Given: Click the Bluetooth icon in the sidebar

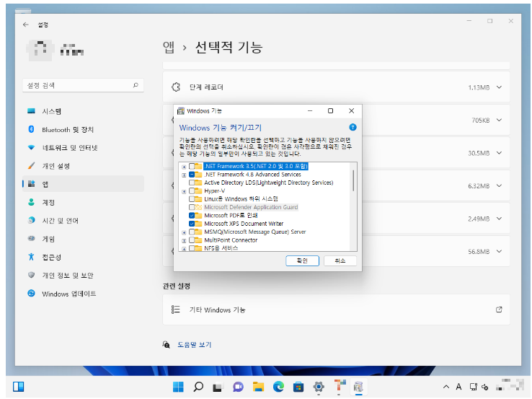Looking at the screenshot, I should (x=31, y=129).
